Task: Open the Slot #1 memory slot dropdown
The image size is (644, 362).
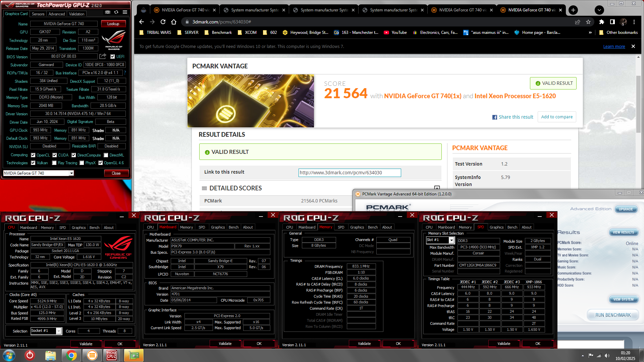Action: pyautogui.click(x=451, y=240)
